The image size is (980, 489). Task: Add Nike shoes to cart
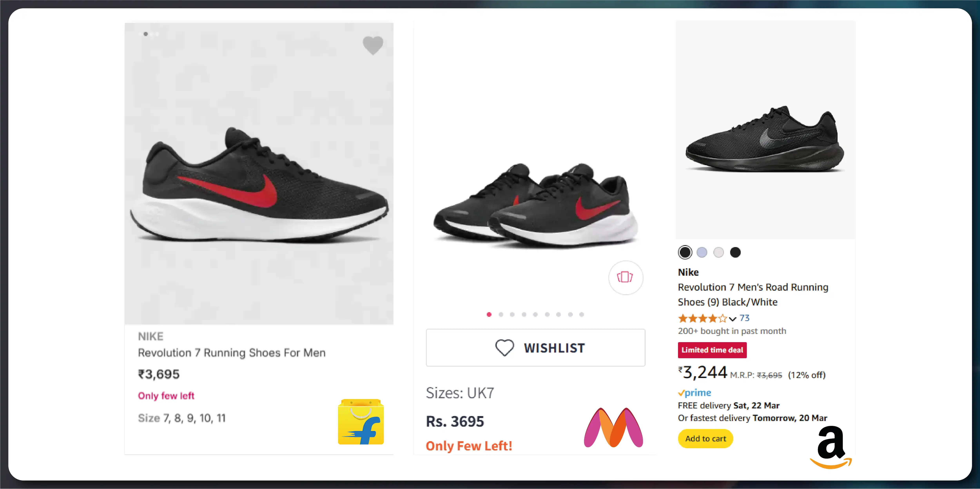pos(705,438)
